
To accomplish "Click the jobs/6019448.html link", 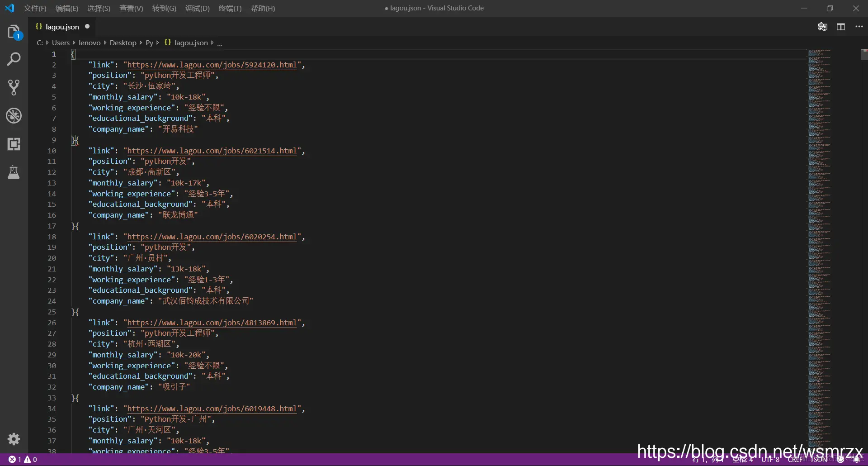I will (212, 409).
